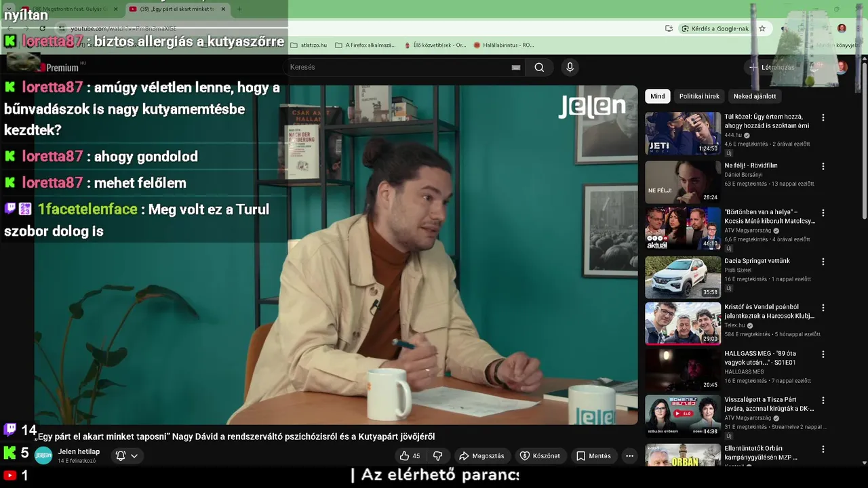This screenshot has height=488, width=868.
Task: Click the 14 E feliratkozó subscriber count
Action: [77, 461]
